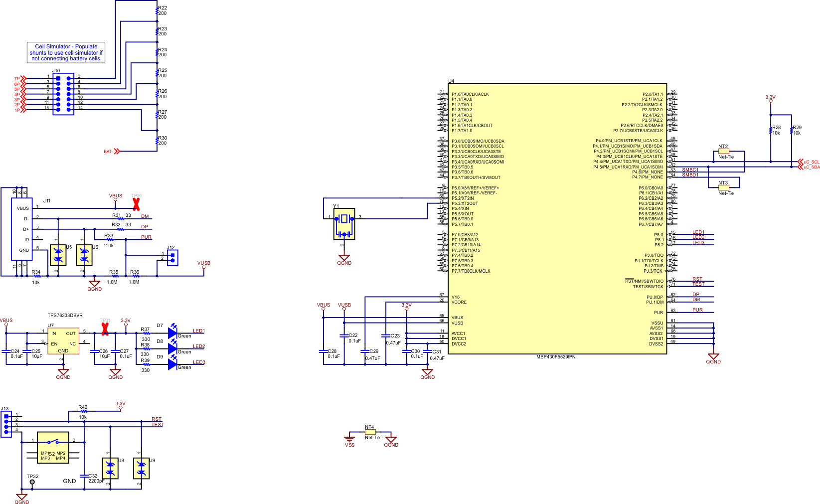Select the green LED D7 symbol
The image size is (820, 504).
point(172,331)
